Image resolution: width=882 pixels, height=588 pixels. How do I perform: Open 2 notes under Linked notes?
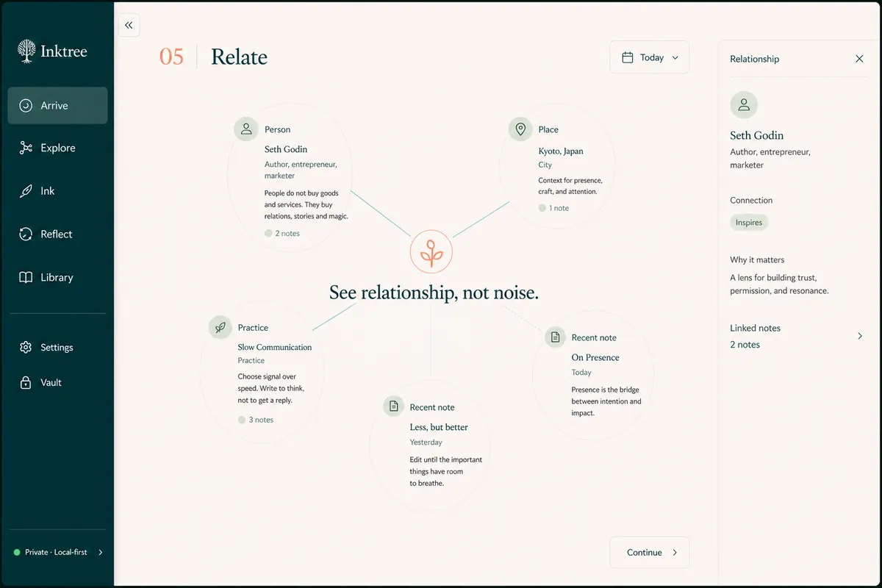point(745,345)
